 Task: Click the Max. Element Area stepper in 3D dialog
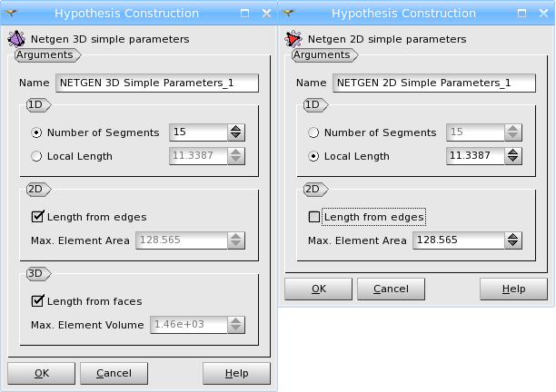(x=236, y=240)
